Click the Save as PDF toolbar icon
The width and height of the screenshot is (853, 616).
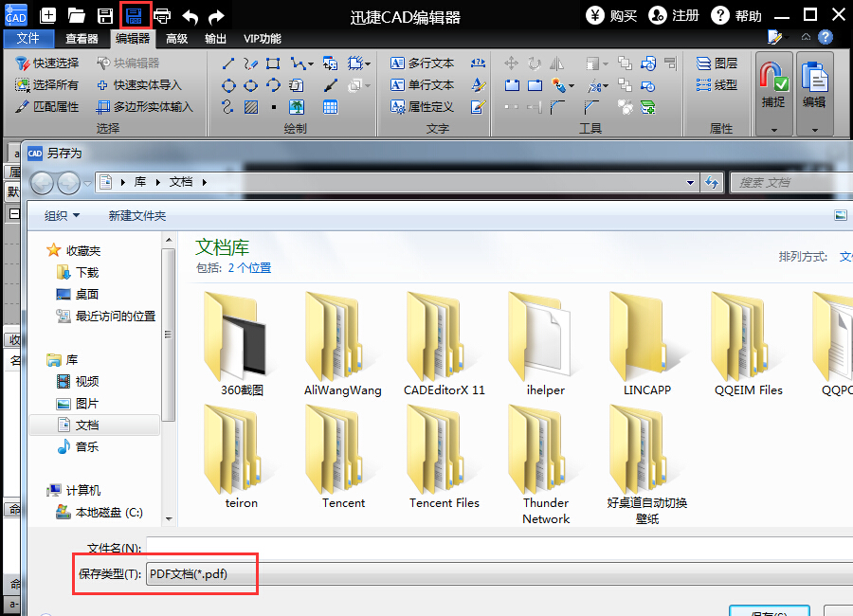coord(134,16)
